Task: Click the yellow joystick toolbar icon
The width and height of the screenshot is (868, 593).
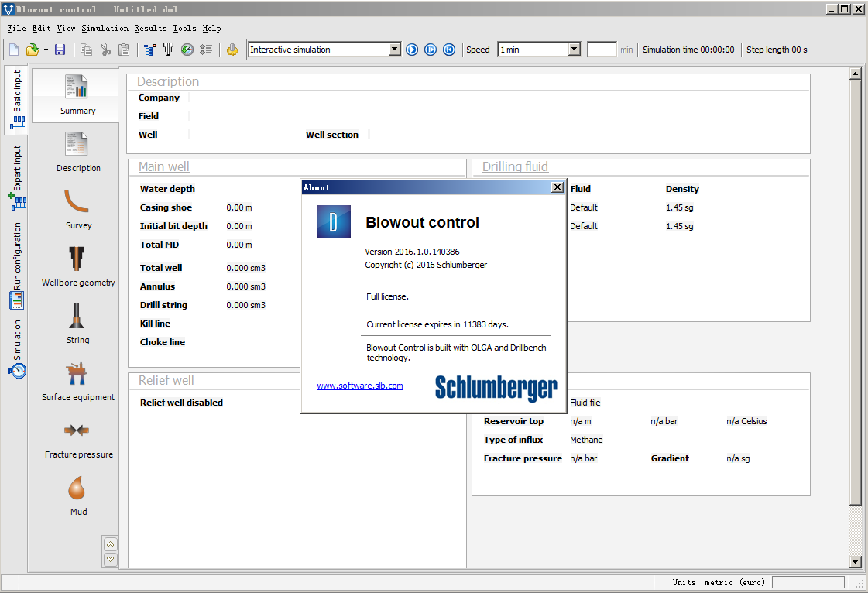Action: (x=232, y=50)
